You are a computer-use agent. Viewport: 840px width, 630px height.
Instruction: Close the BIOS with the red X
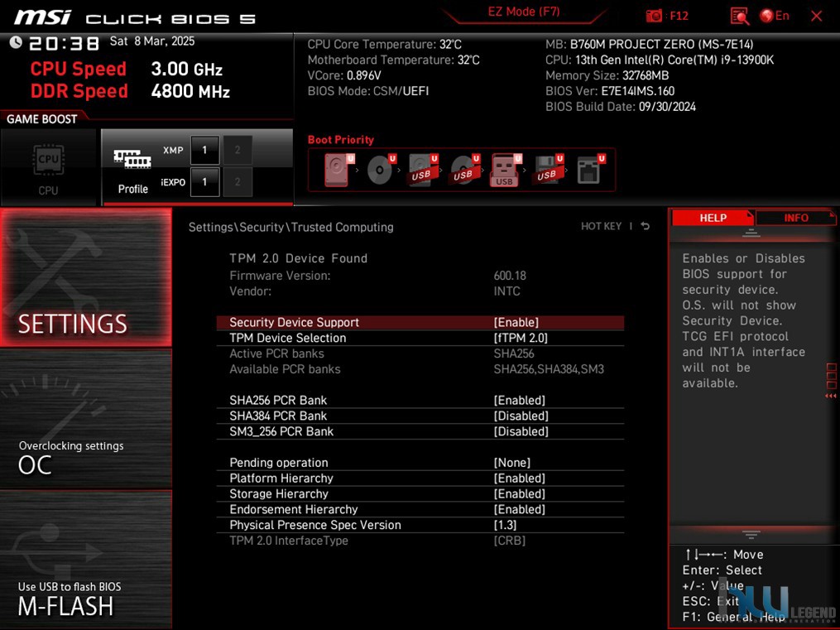pos(817,16)
